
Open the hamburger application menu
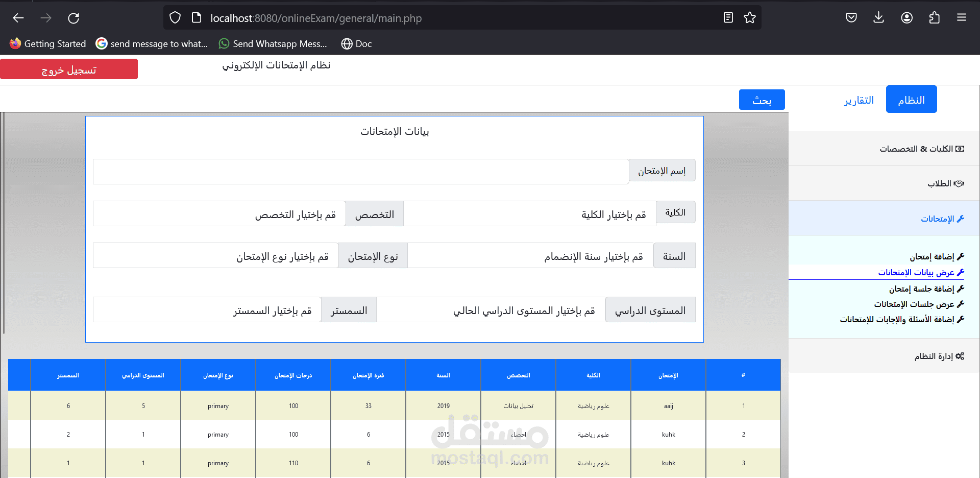[x=962, y=18]
